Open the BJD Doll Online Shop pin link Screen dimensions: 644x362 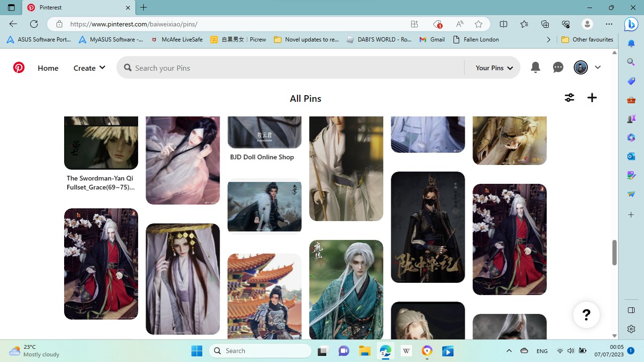click(262, 157)
